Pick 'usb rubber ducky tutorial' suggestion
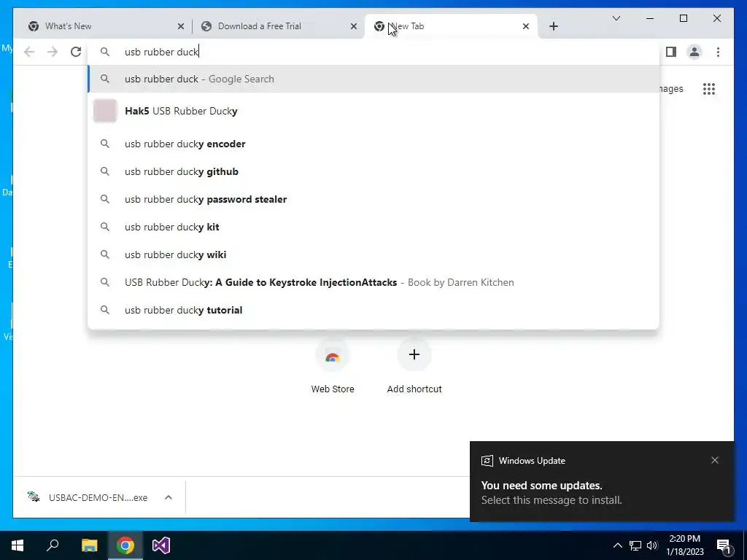The height and width of the screenshot is (560, 747). [x=373, y=310]
